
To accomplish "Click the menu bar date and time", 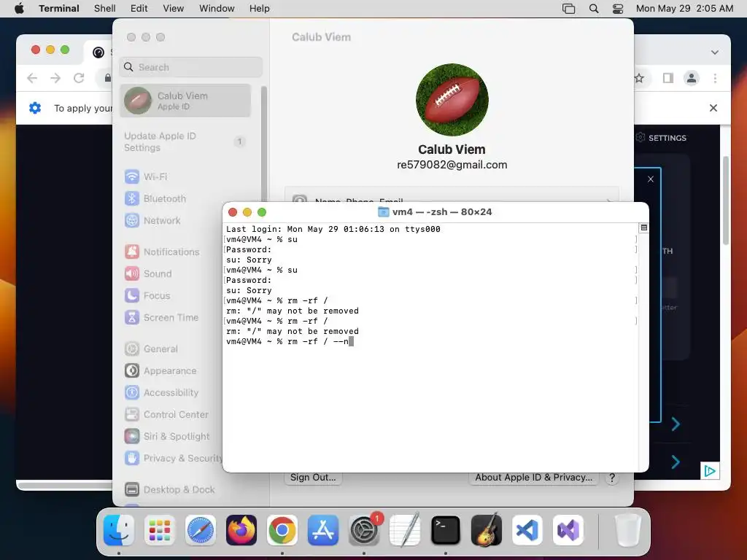I will [684, 9].
